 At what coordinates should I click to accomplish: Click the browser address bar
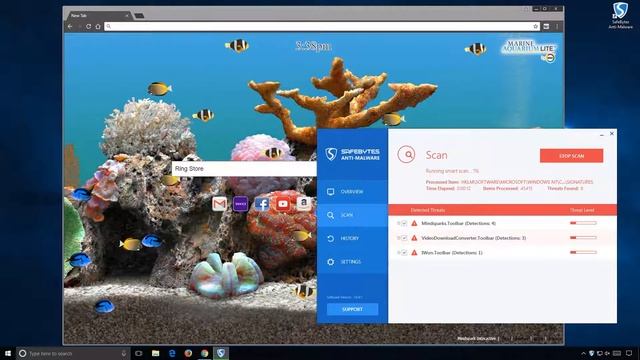point(322,27)
